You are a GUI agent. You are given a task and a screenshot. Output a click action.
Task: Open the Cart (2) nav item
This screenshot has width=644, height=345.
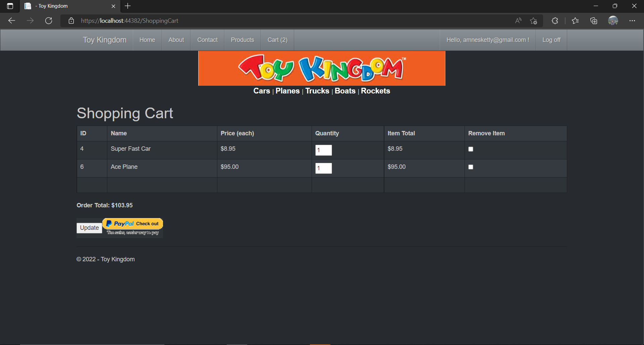pos(277,40)
